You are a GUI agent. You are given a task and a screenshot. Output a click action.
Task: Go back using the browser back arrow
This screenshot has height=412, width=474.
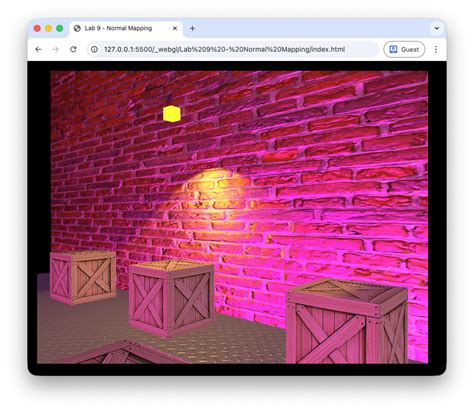pos(38,49)
